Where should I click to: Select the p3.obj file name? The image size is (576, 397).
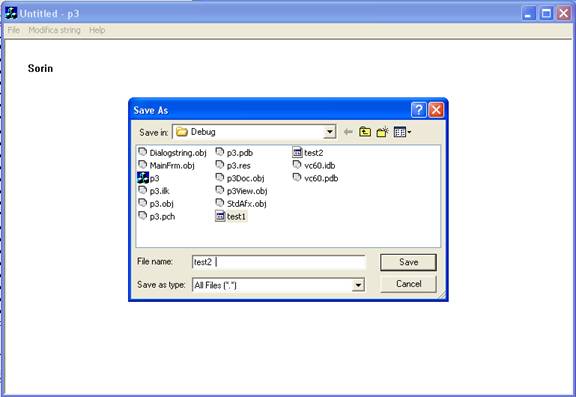(x=161, y=204)
